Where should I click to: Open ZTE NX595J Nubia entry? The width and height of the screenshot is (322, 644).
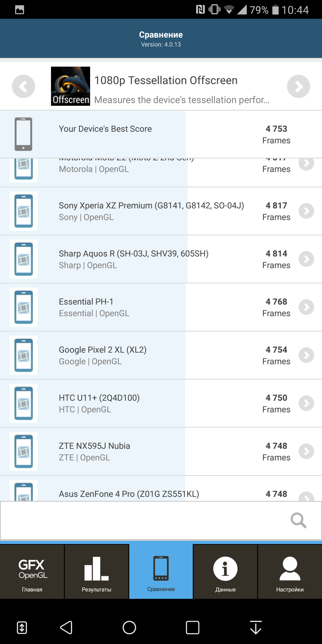click(x=161, y=451)
